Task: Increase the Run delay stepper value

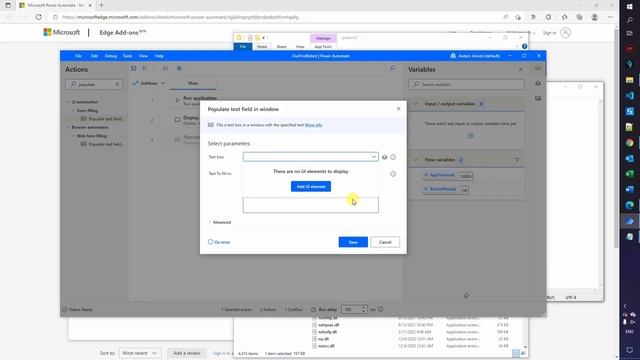Action: tap(364, 307)
